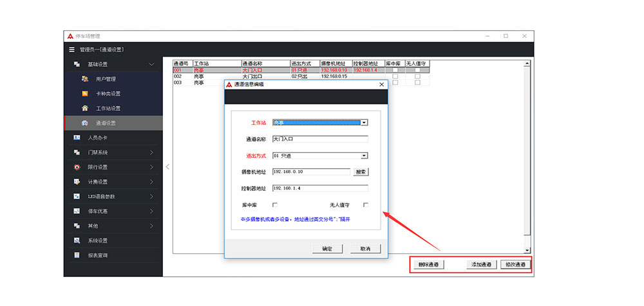Click the 报表查询 report icon
644x306 pixels.
[x=77, y=255]
